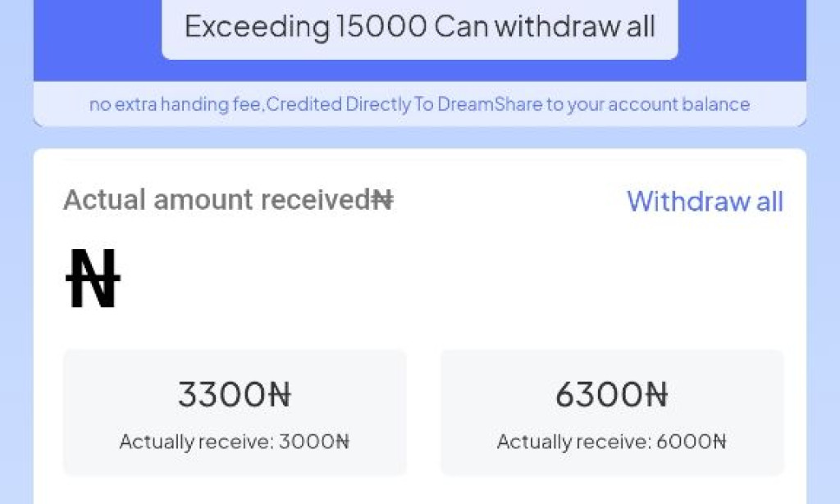Tap the Withdraw all link

[x=704, y=202]
